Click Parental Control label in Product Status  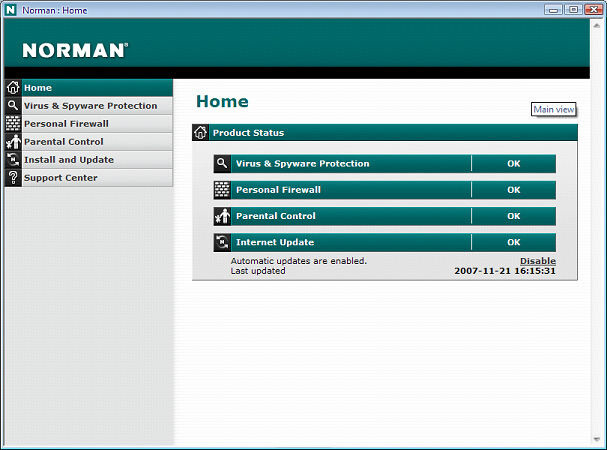(276, 216)
